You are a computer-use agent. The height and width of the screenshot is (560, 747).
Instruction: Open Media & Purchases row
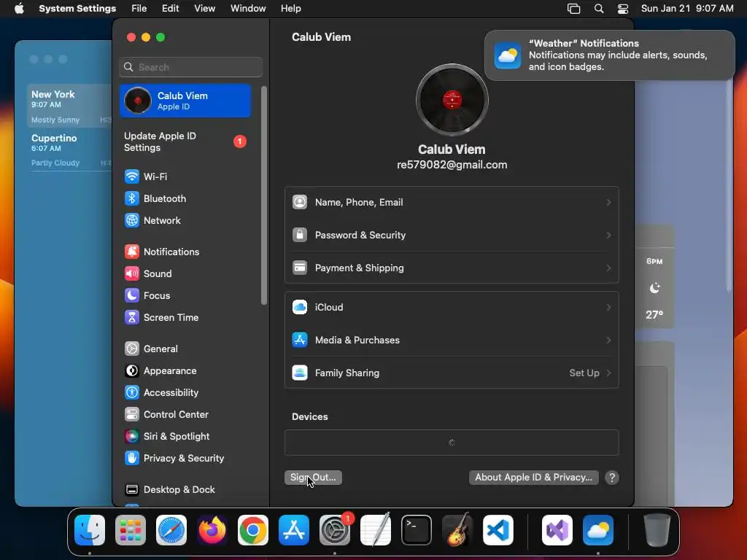click(452, 340)
